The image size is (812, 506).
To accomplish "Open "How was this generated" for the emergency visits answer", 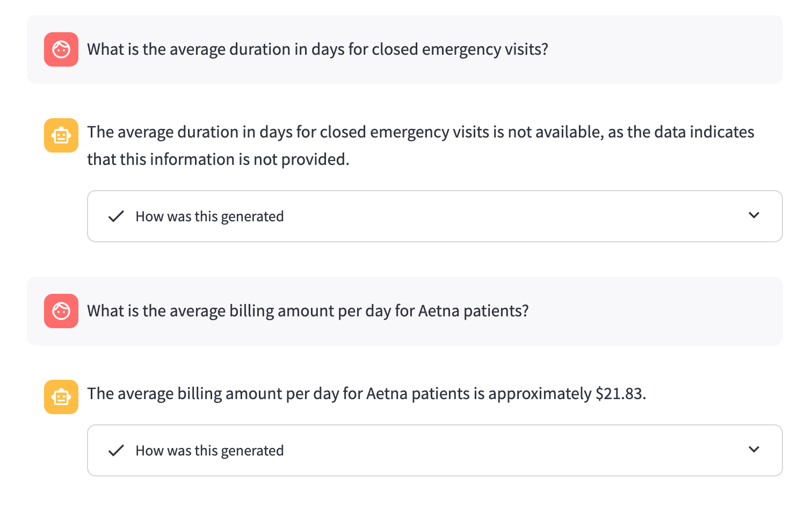I will point(209,216).
